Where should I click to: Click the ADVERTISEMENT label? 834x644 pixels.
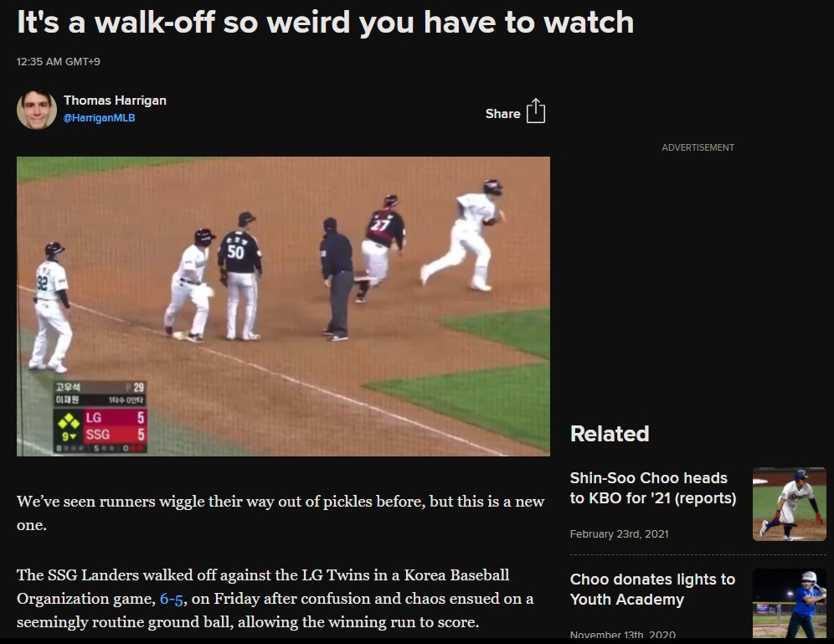pyautogui.click(x=698, y=148)
